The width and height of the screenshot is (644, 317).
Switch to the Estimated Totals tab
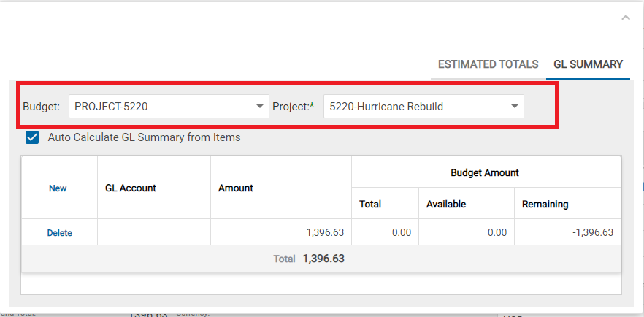[488, 64]
